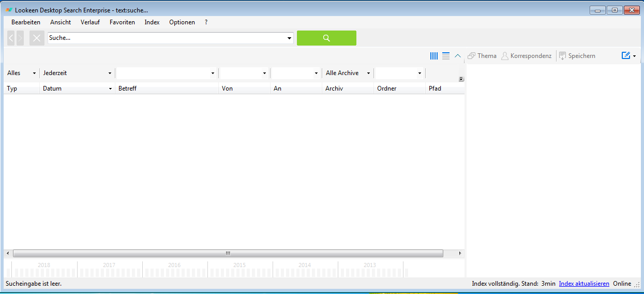Sort by the Pfad column header

pyautogui.click(x=445, y=89)
